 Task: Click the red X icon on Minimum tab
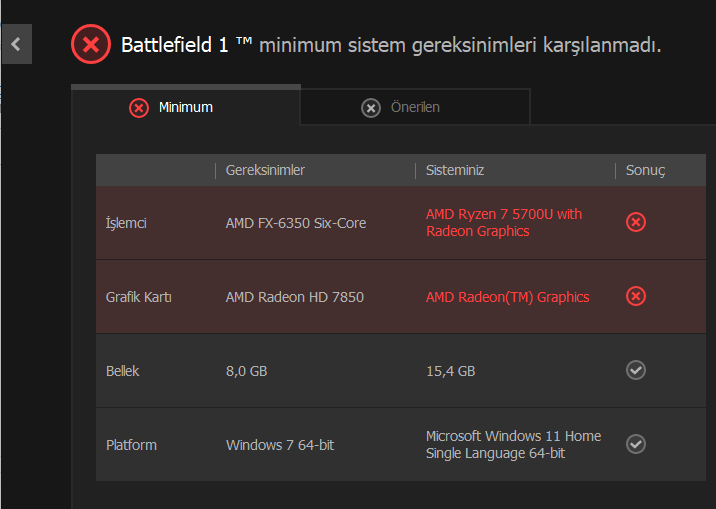139,107
